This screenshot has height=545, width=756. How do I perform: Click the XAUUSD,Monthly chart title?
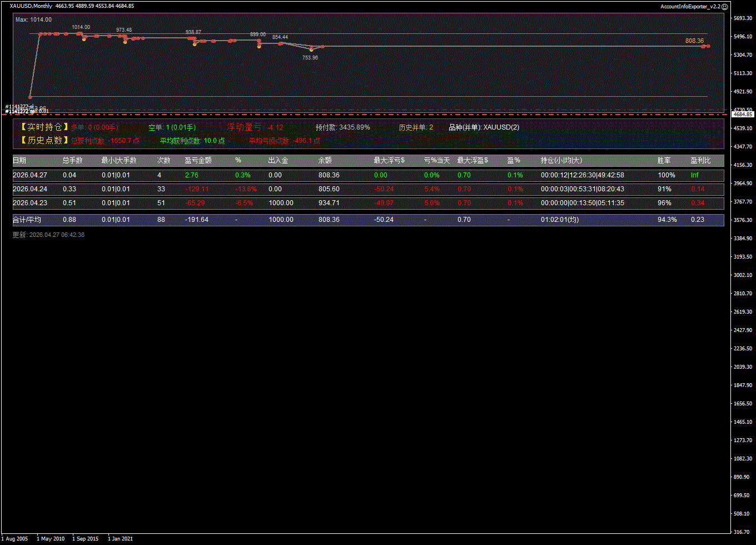coord(31,6)
